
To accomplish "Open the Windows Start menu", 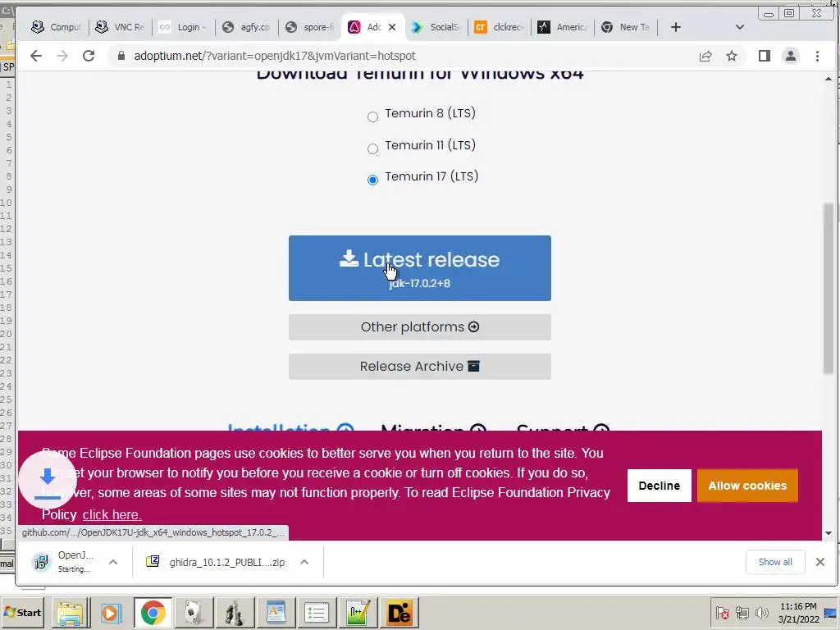I will tap(22, 612).
